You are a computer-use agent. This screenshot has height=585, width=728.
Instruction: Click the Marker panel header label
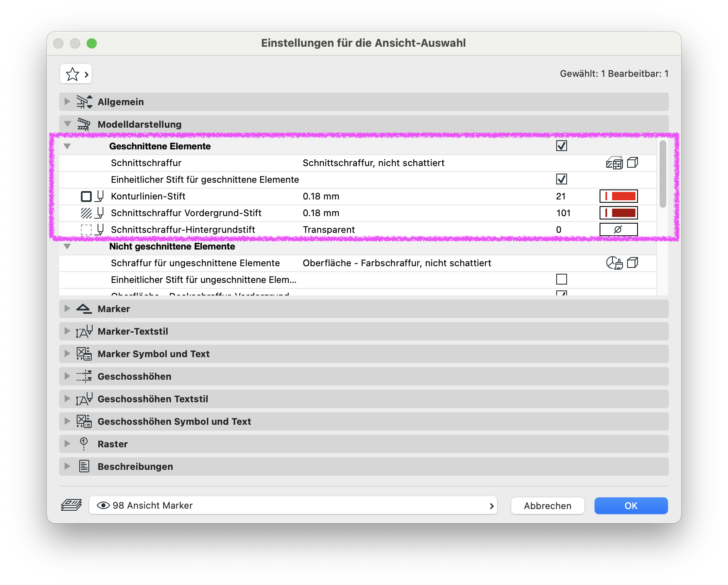pos(114,309)
